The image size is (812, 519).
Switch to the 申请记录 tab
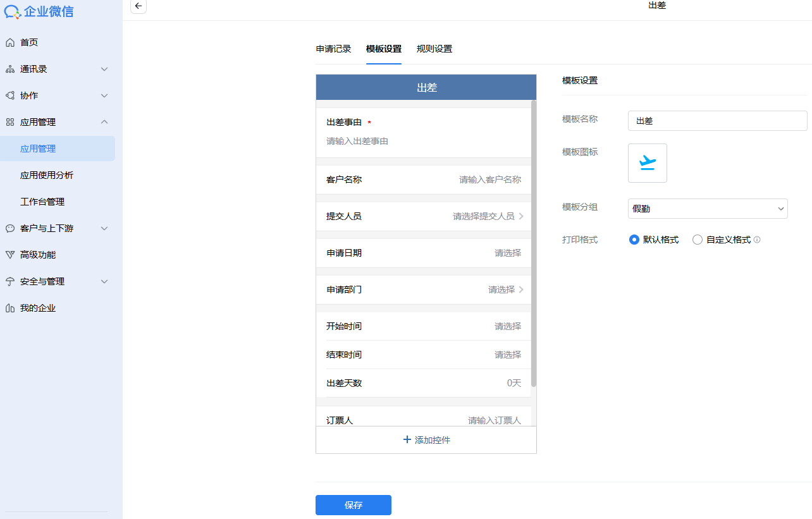(x=333, y=49)
